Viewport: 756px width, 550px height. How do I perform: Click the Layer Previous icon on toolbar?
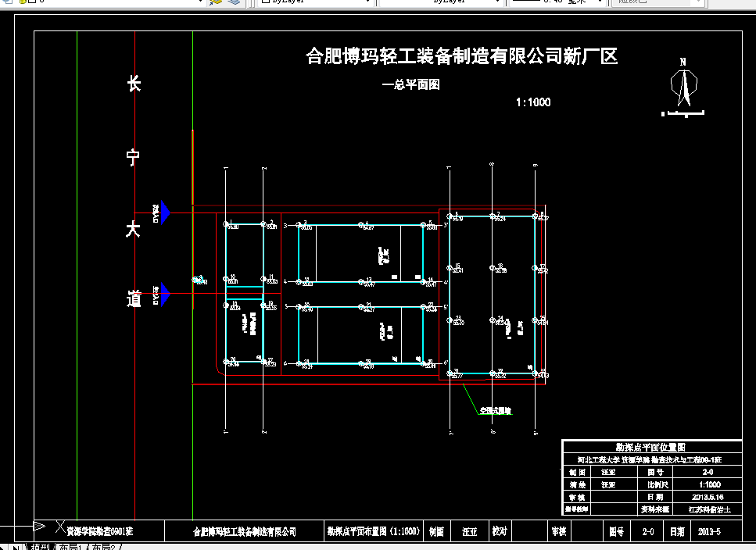pyautogui.click(x=235, y=2)
